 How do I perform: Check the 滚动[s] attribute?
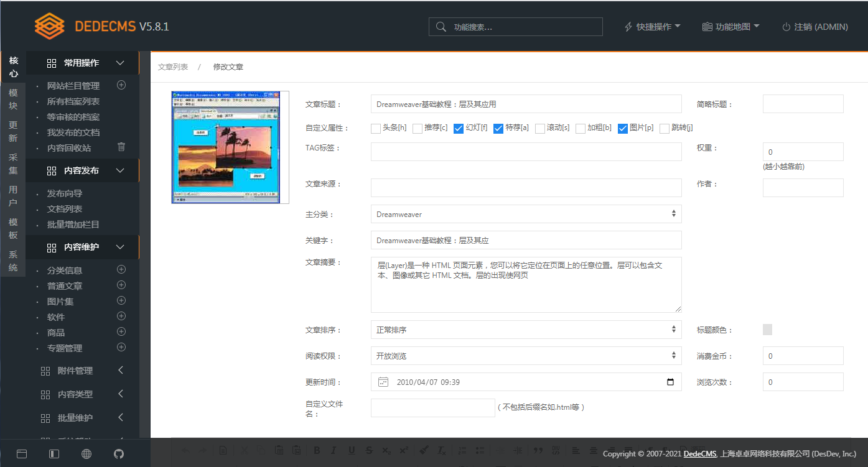point(539,129)
